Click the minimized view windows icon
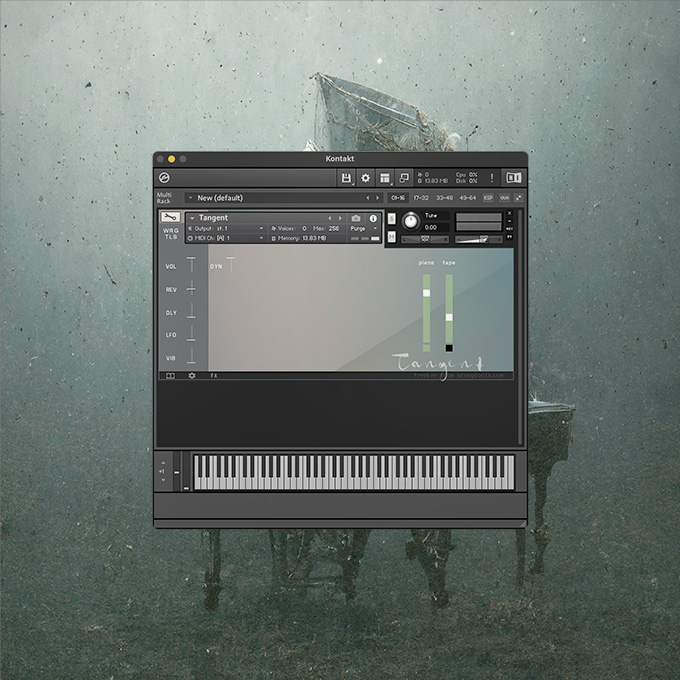The width and height of the screenshot is (680, 680). [x=404, y=178]
